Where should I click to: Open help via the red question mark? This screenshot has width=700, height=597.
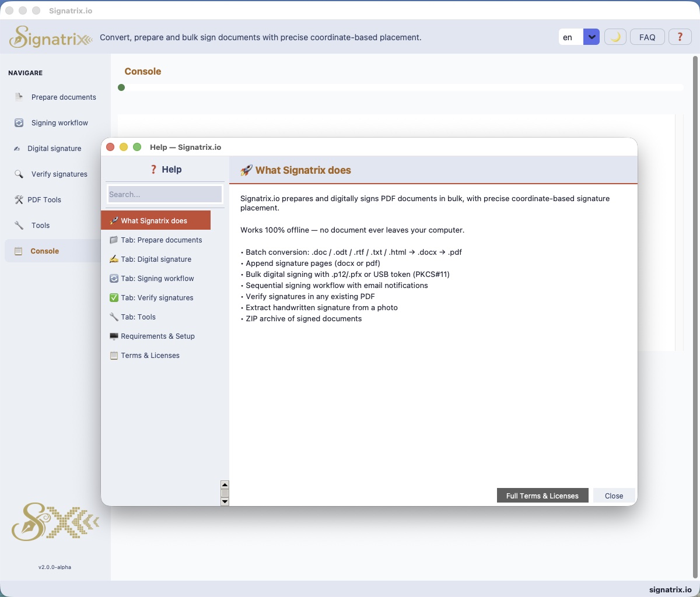coord(680,37)
